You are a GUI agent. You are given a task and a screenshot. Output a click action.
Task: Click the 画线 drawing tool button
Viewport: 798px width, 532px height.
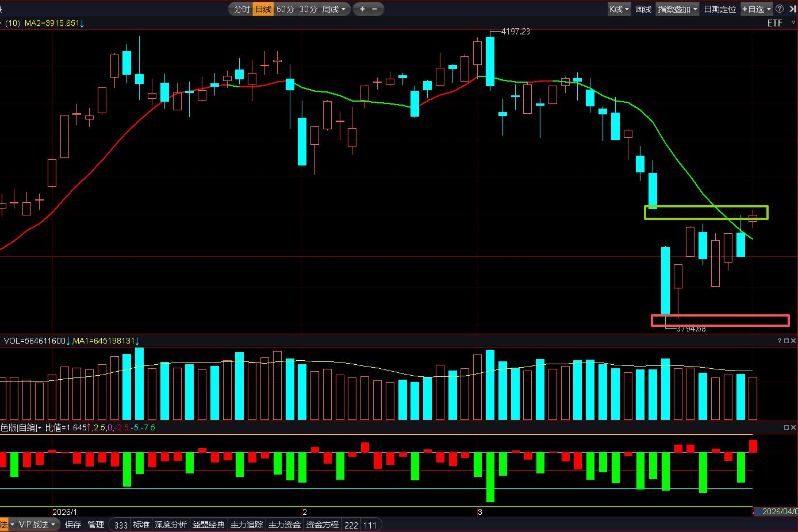[643, 9]
